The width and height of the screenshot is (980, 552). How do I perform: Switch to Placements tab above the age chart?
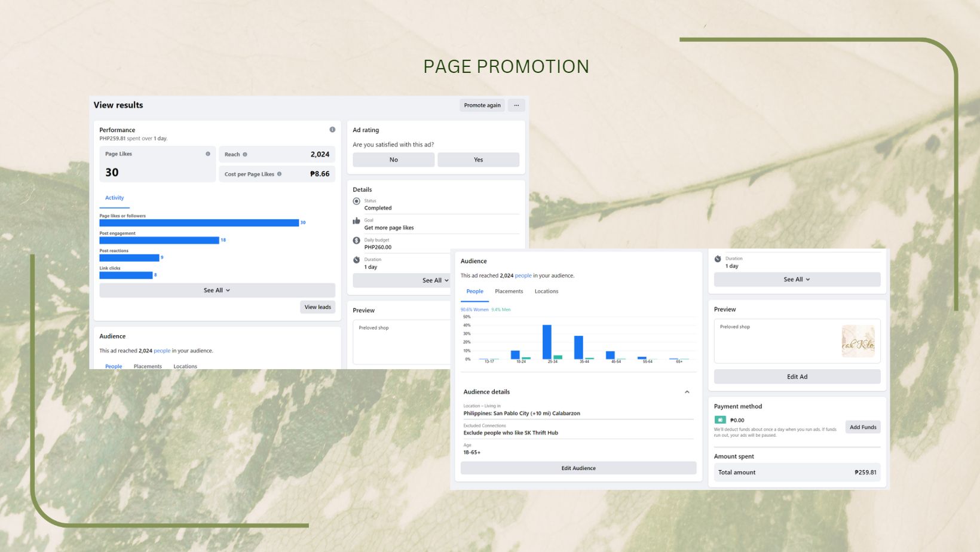click(x=509, y=292)
